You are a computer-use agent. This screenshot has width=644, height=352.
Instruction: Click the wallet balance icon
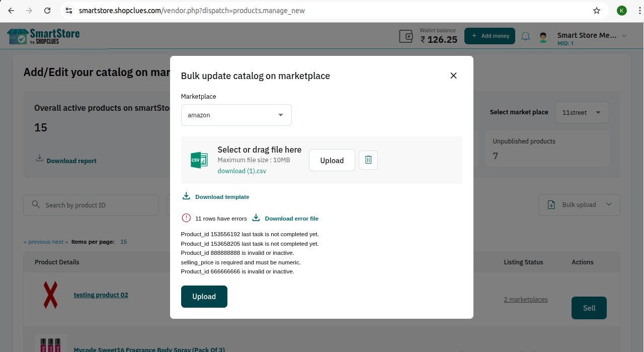click(406, 36)
